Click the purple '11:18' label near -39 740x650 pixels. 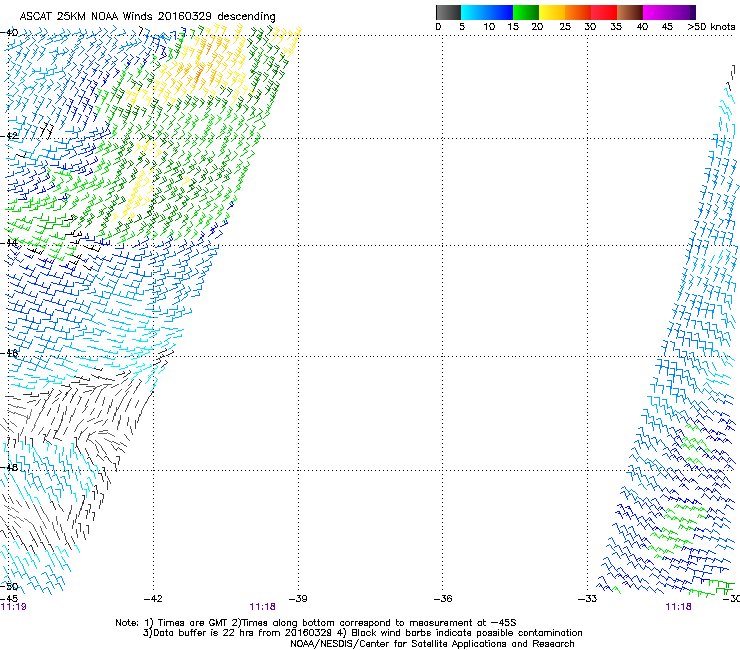click(262, 607)
